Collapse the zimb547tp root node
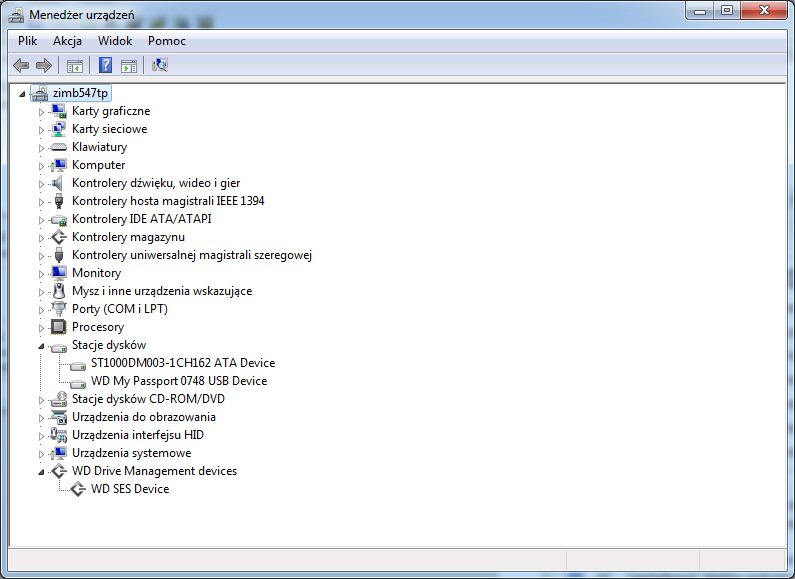Screen dimensions: 795x579 (x=22, y=94)
